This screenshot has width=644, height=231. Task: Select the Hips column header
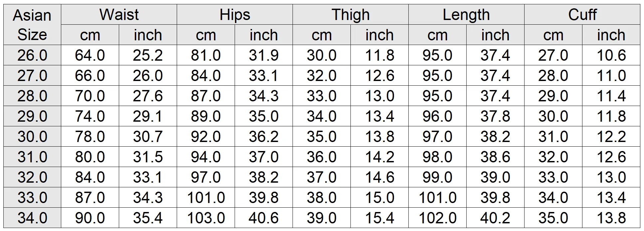(235, 15)
